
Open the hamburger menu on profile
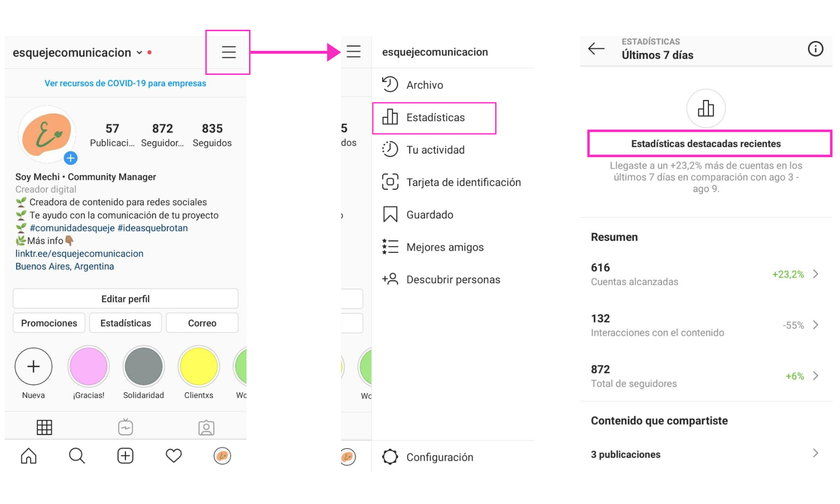[x=228, y=52]
